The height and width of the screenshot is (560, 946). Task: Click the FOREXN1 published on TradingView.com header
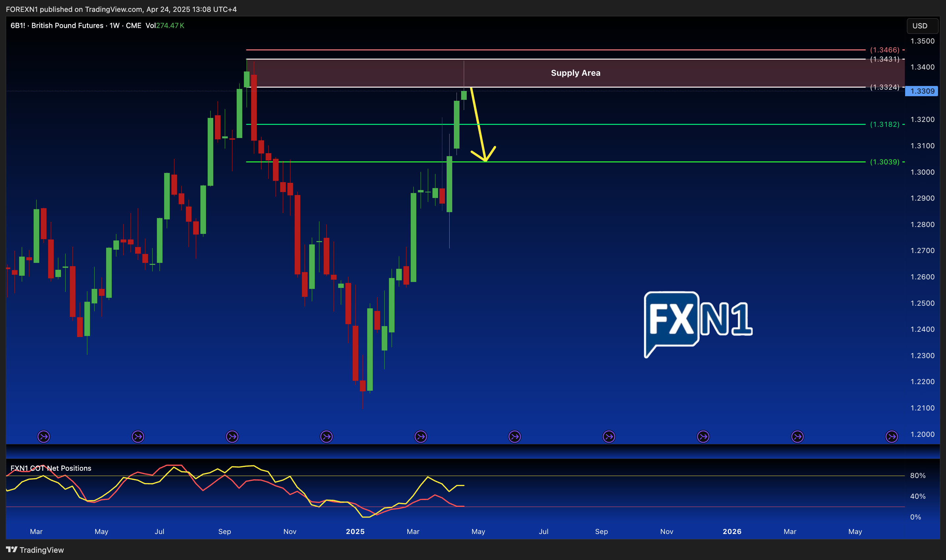coord(121,9)
